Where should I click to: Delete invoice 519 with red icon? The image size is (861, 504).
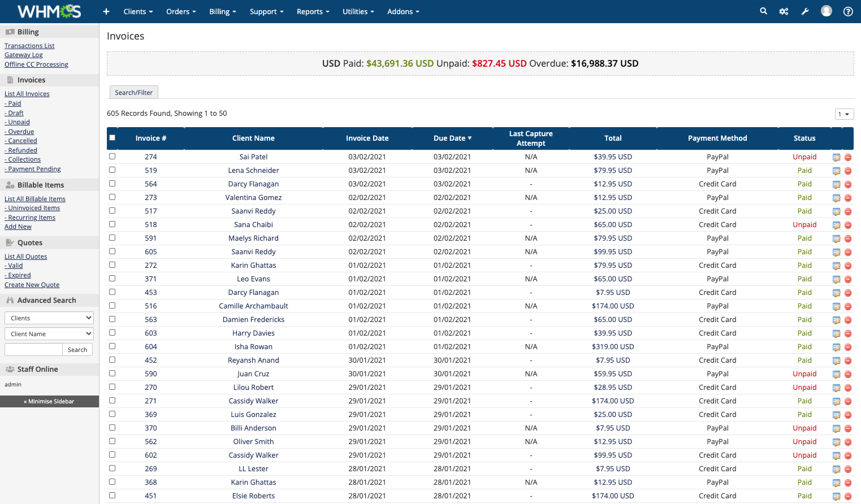tap(848, 171)
